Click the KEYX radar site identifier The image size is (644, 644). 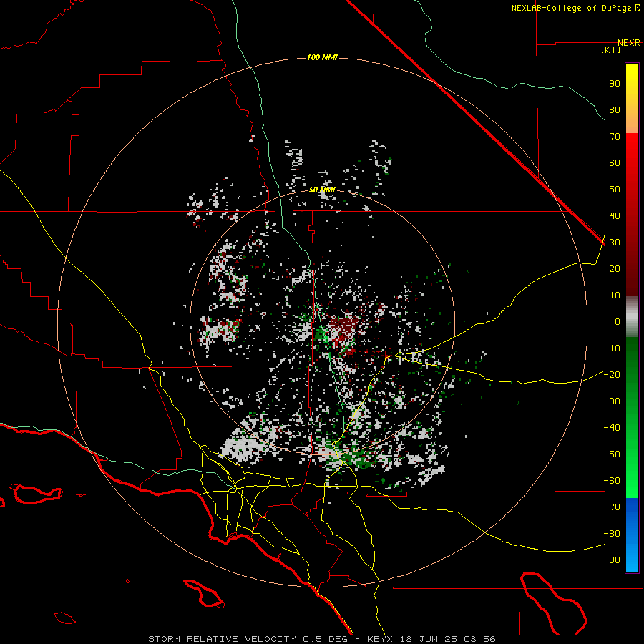coord(380,639)
